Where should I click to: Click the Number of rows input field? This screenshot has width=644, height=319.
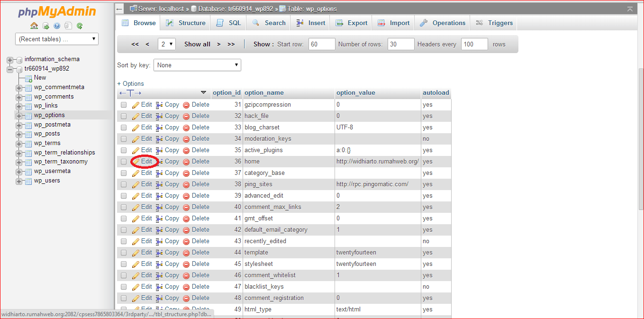pos(401,44)
